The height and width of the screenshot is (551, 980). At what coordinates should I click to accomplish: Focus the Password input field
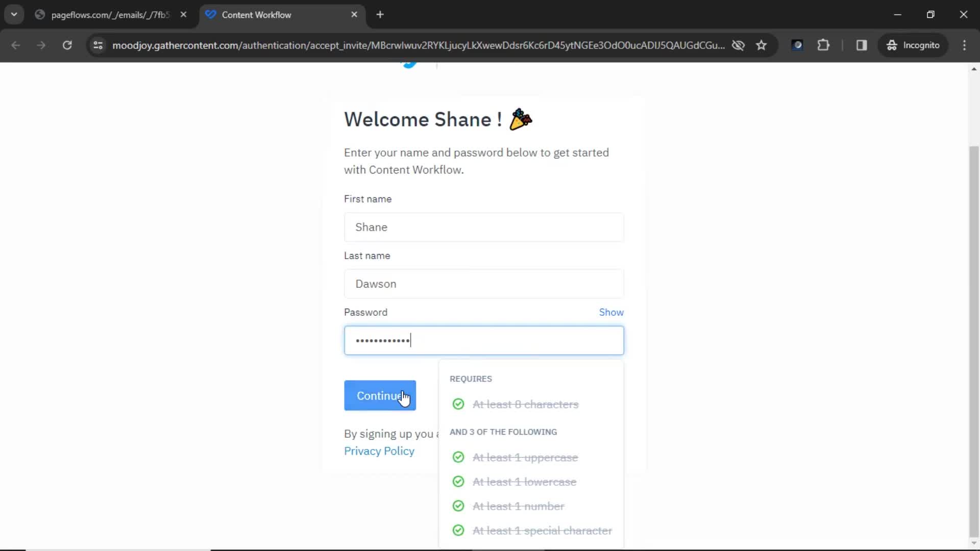[x=484, y=340]
